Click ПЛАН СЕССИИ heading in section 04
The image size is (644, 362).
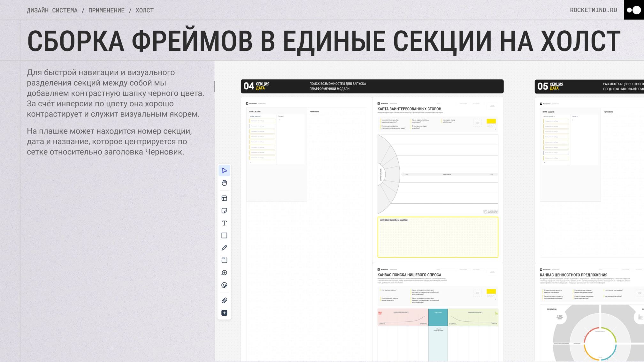click(x=255, y=112)
